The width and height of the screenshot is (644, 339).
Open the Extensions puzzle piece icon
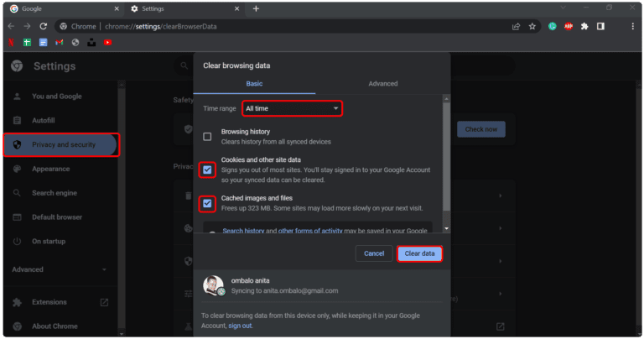point(584,26)
